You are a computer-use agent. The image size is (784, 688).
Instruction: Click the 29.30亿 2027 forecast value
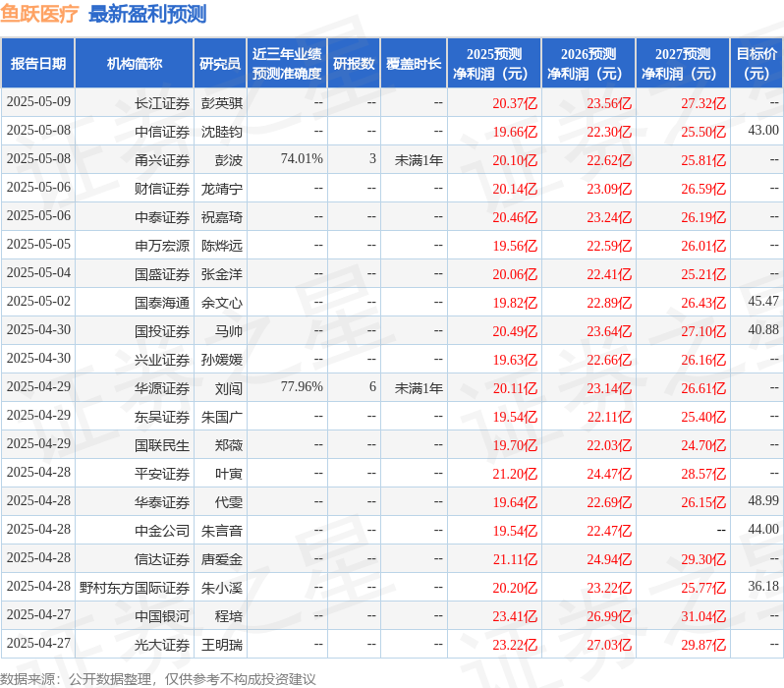coord(703,560)
